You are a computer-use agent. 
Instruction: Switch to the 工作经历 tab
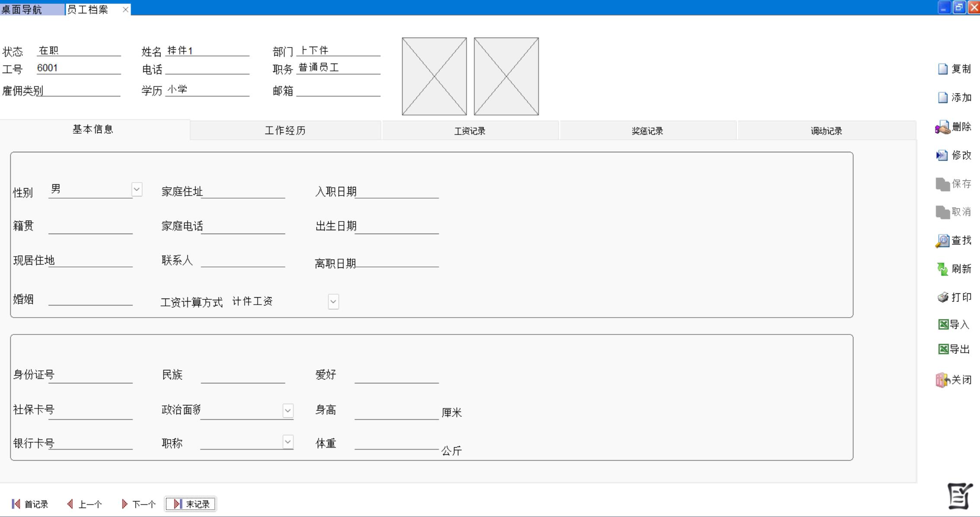(285, 131)
